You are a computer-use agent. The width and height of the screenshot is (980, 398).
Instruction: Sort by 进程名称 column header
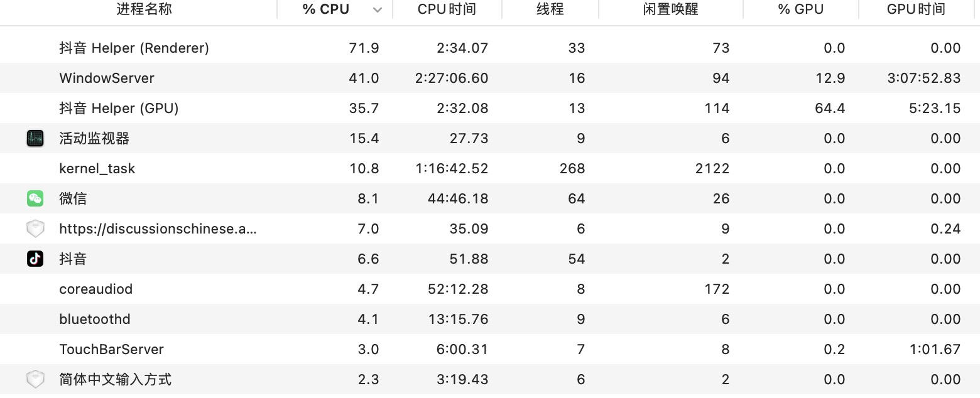[144, 9]
